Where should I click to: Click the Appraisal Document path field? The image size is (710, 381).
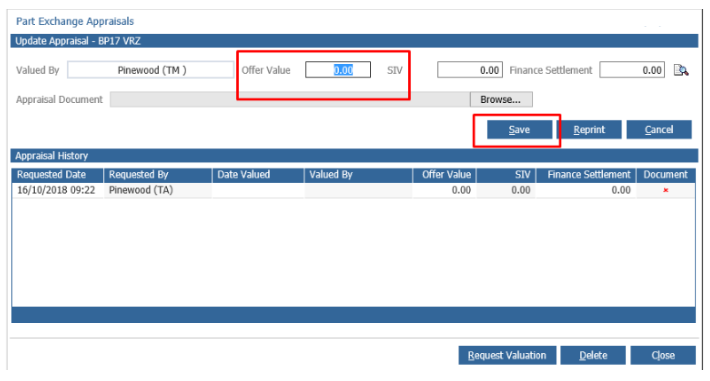(x=290, y=100)
